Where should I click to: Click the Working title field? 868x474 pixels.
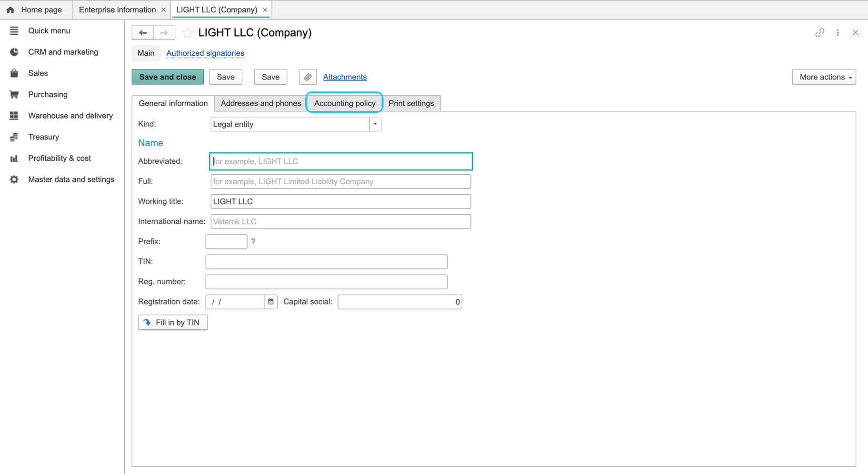[341, 201]
